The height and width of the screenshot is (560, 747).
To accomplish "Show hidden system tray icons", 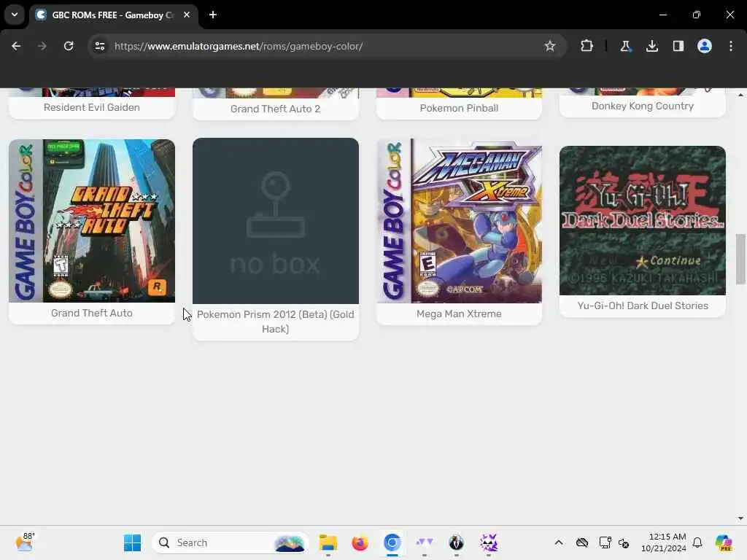I will [559, 542].
